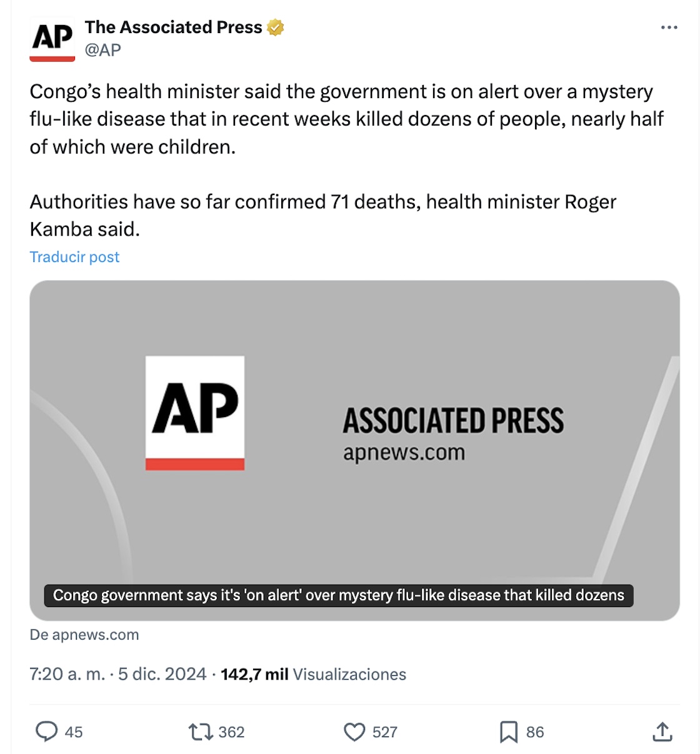Click the 527 likes count

(x=385, y=732)
